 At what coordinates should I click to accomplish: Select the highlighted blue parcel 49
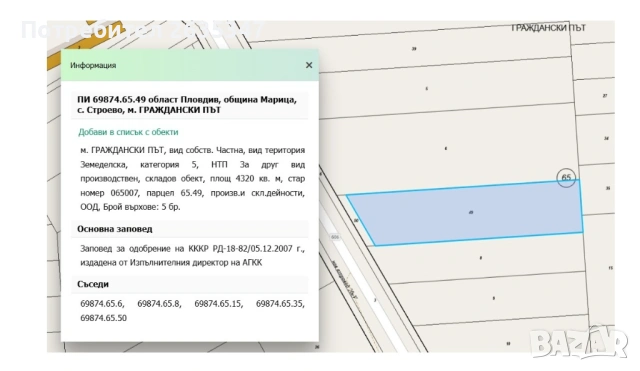465,213
